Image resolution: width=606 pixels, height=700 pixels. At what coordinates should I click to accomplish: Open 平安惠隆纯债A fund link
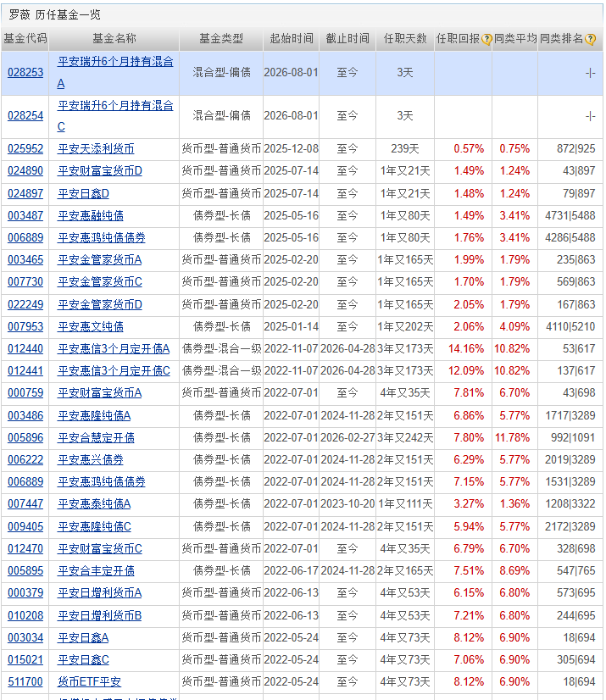click(94, 416)
